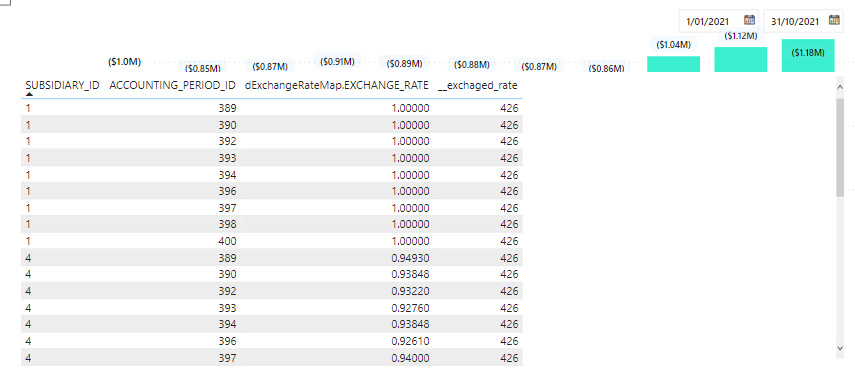
Task: Click the ($0.91M) chart data label
Action: [x=337, y=62]
